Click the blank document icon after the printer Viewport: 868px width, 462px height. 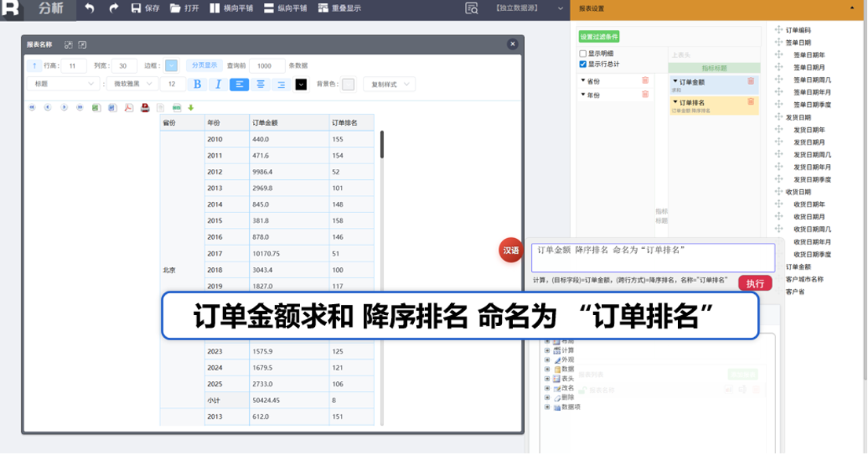[160, 108]
